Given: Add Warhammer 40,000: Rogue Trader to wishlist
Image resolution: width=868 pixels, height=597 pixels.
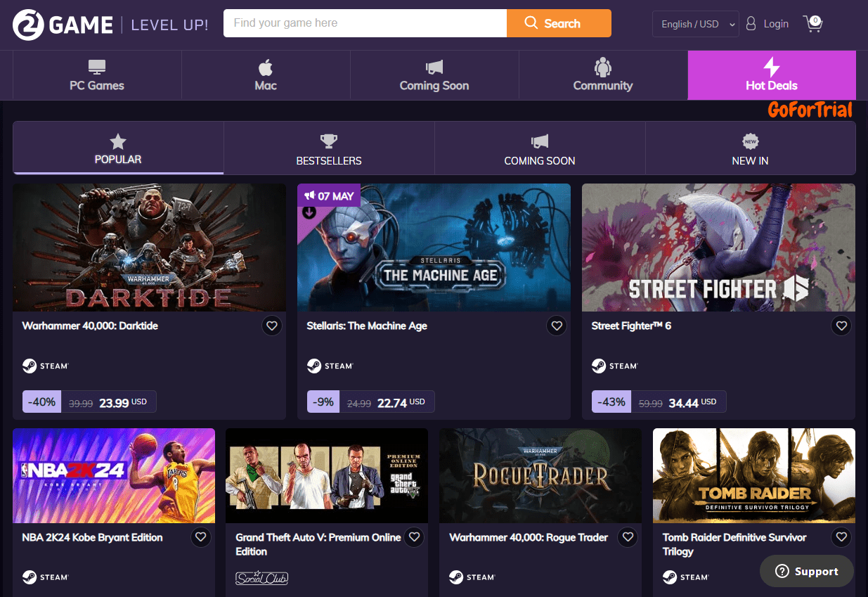Looking at the screenshot, I should [628, 537].
